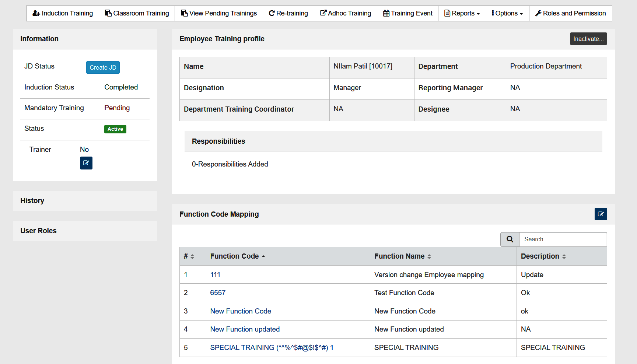Select the Classroom Training icon
637x364 pixels.
click(x=108, y=13)
